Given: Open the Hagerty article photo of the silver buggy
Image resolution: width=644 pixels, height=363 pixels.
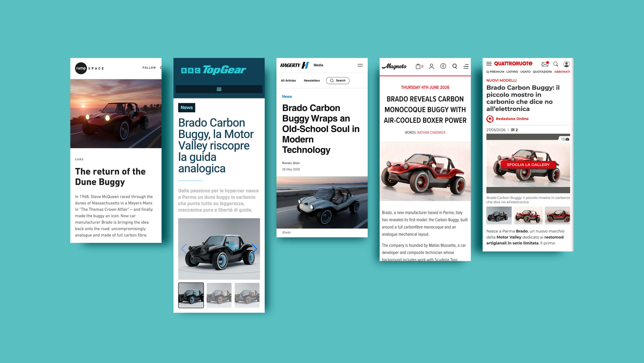Looking at the screenshot, I should click(x=322, y=202).
